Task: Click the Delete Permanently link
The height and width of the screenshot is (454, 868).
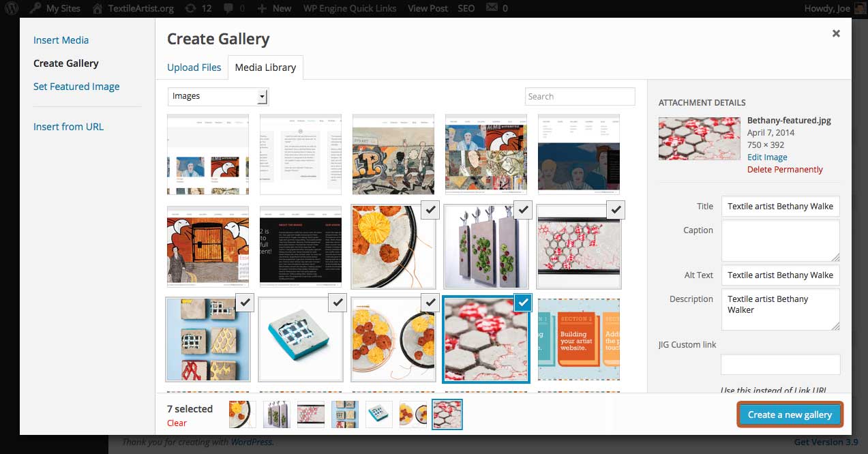Action: pyautogui.click(x=785, y=170)
